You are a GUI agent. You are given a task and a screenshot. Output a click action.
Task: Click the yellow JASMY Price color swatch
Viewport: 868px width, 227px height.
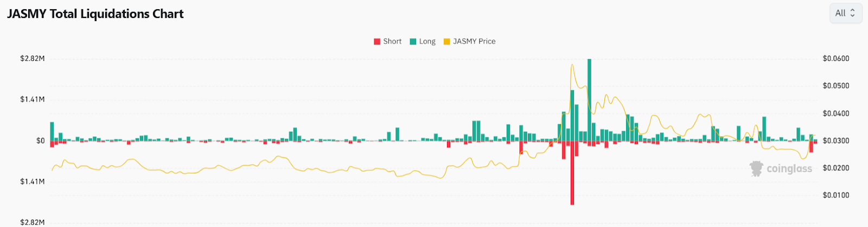click(x=446, y=42)
